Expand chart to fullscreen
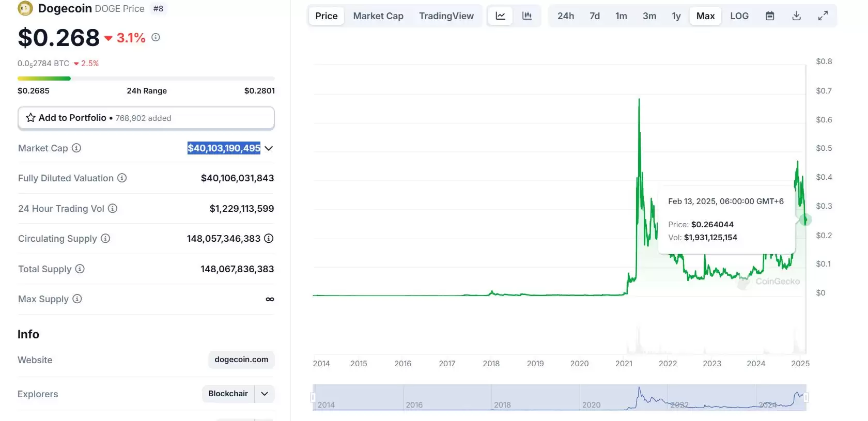Image resolution: width=868 pixels, height=421 pixels. (823, 16)
